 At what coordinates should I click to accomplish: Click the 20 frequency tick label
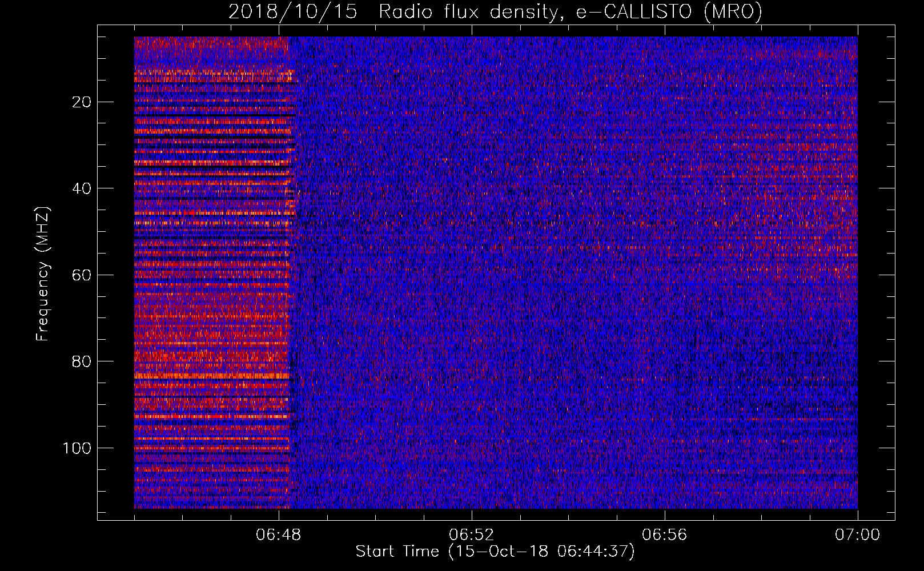coord(82,102)
